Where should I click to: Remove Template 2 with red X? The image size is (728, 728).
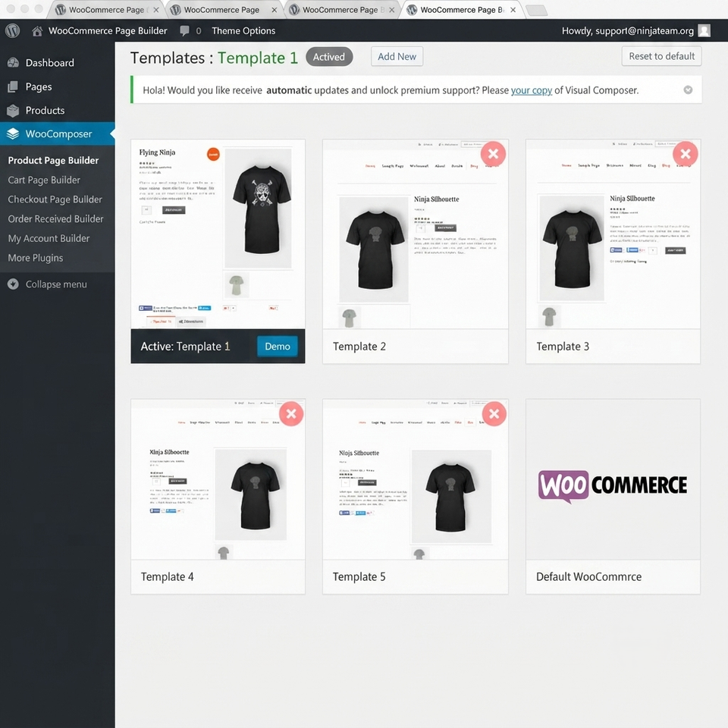coord(493,154)
